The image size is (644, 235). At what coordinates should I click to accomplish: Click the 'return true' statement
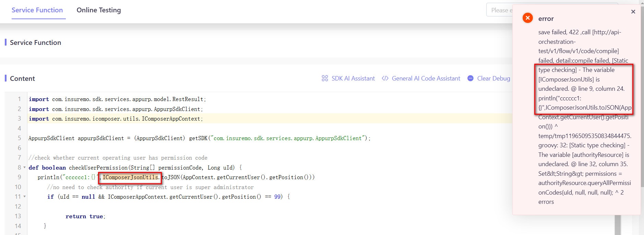[85, 217]
